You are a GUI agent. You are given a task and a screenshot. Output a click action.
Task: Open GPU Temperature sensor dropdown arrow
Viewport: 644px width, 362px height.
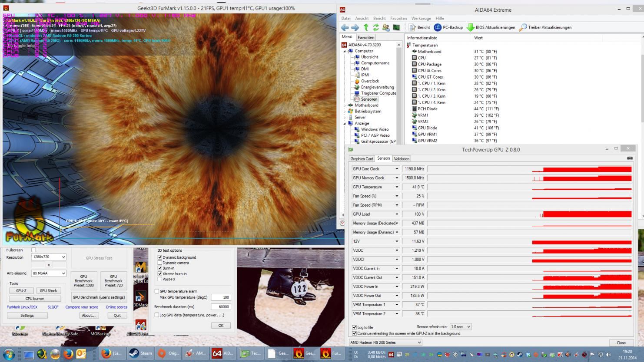coord(396,187)
